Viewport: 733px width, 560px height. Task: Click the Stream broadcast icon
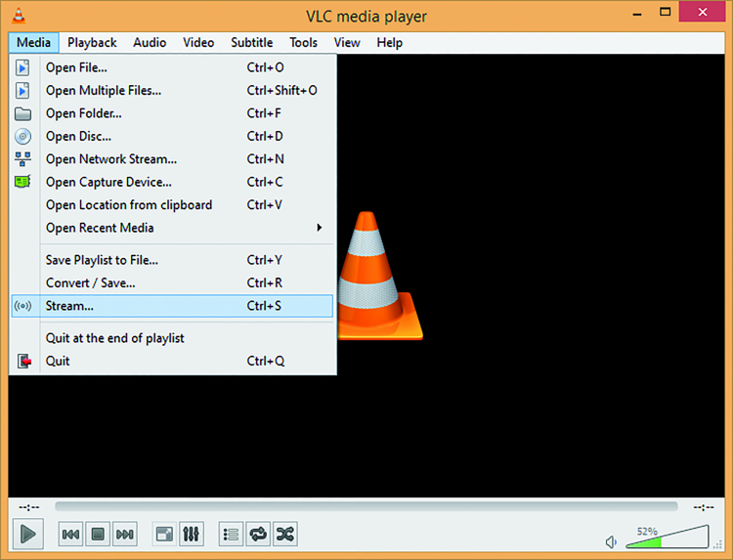point(22,306)
